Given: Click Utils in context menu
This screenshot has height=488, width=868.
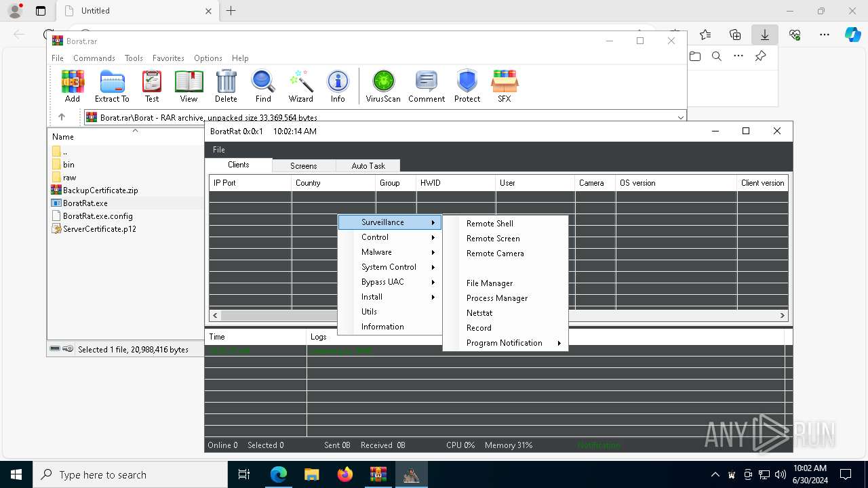Looking at the screenshot, I should pyautogui.click(x=389, y=312).
